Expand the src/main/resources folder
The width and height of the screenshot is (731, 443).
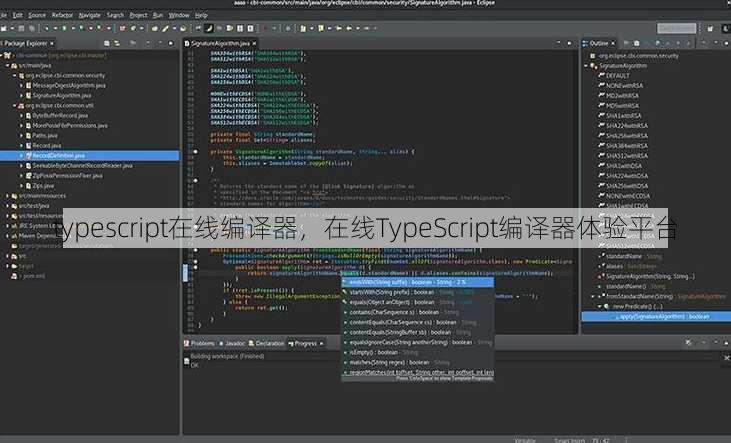(x=7, y=196)
